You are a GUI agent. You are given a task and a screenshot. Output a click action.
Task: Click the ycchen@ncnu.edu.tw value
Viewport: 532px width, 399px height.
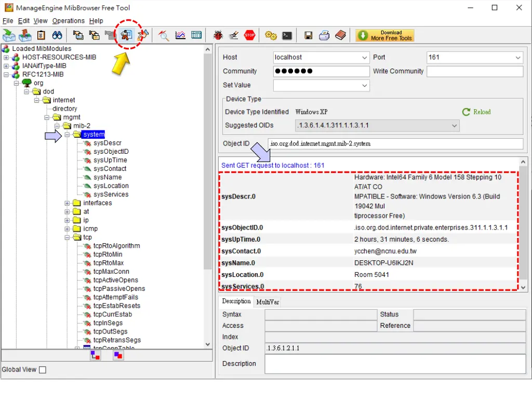[x=385, y=251]
